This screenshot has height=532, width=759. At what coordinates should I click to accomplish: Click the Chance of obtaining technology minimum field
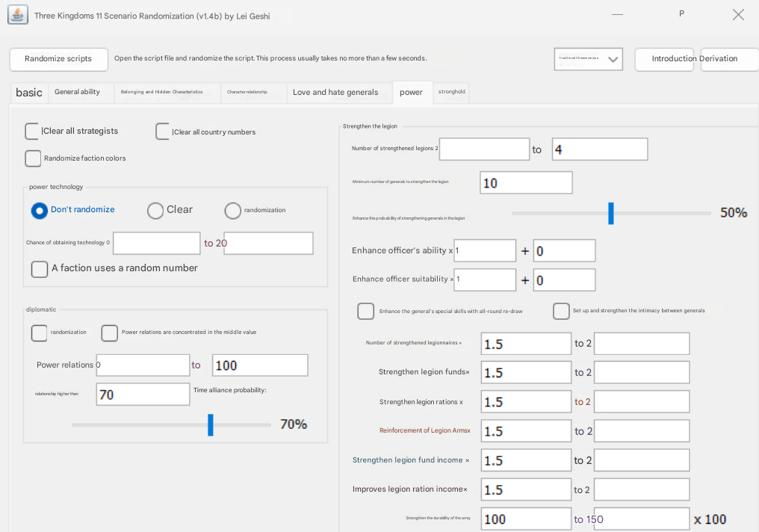156,243
